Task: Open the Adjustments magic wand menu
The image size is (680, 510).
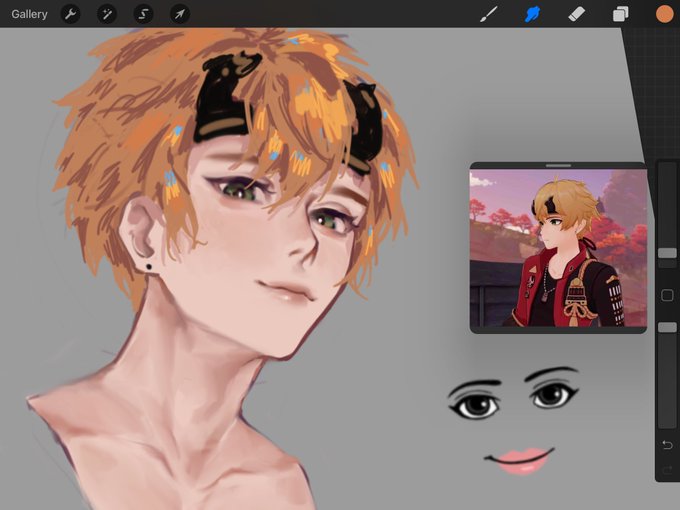Action: [107, 14]
